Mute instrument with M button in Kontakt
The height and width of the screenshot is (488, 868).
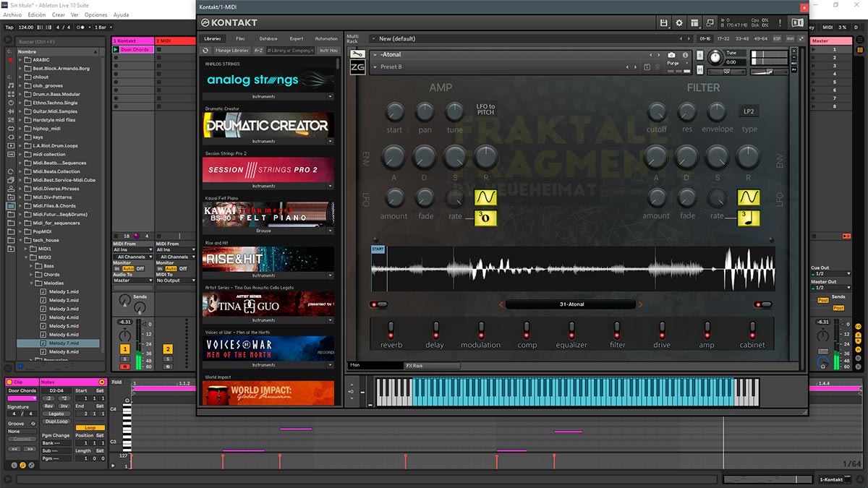[700, 72]
